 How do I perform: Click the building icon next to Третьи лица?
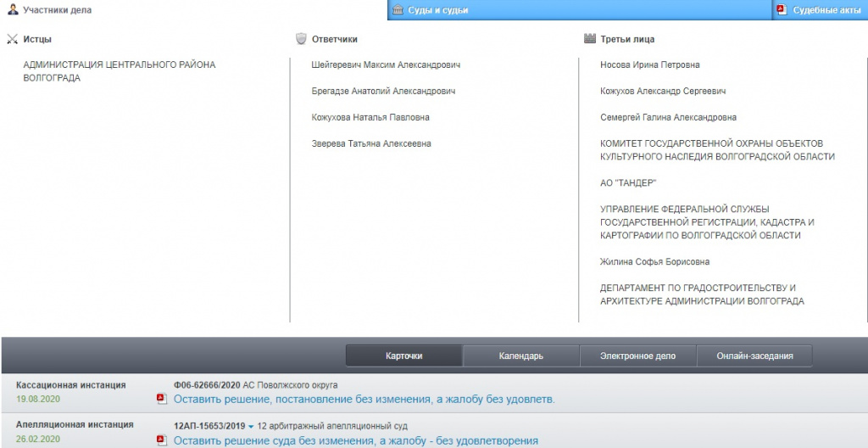pos(590,39)
